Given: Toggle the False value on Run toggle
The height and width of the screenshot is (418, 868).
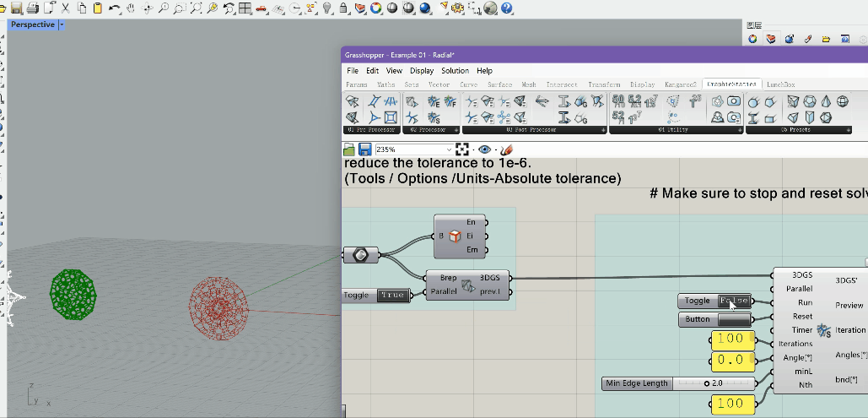Looking at the screenshot, I should (x=734, y=301).
